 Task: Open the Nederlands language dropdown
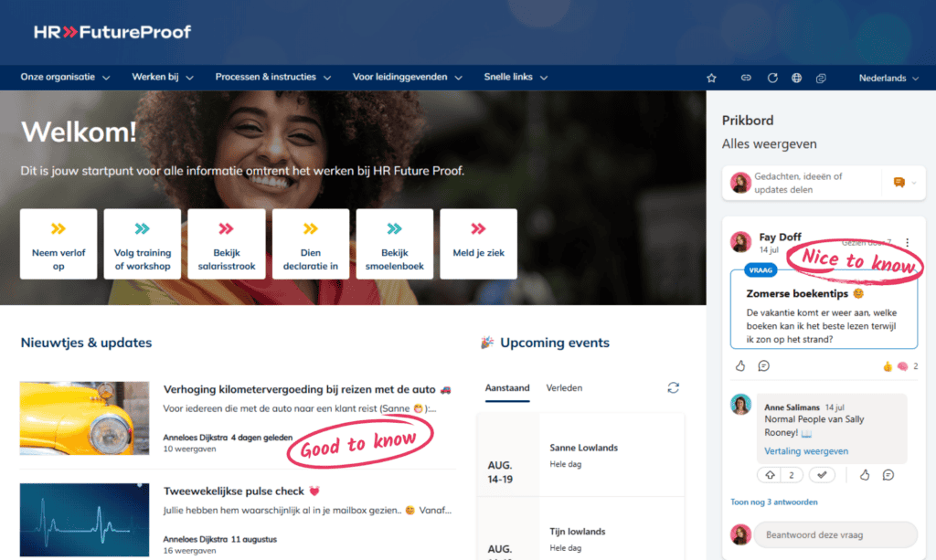click(x=888, y=79)
